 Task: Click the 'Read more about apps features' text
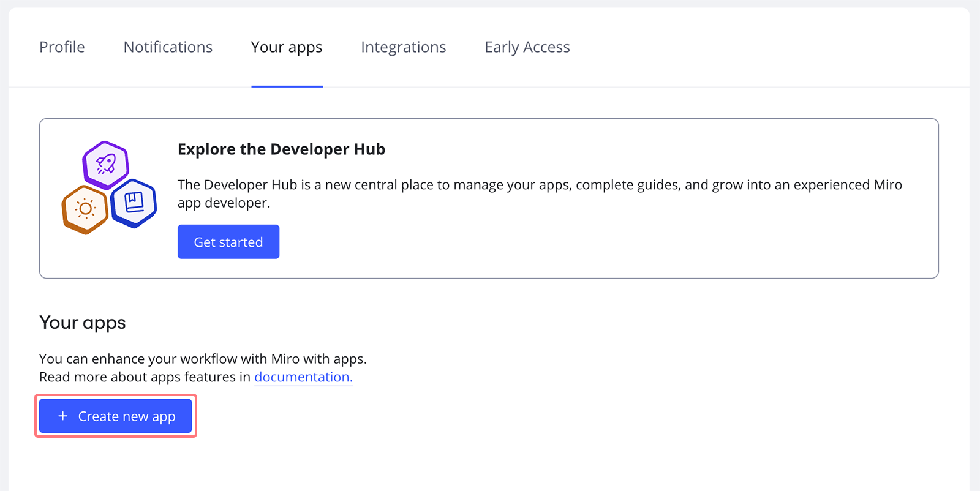point(145,377)
